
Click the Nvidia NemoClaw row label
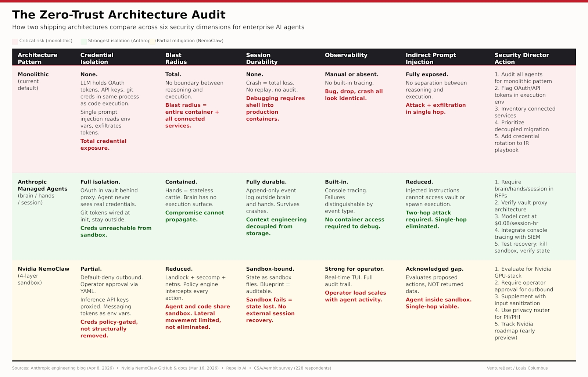coord(43,269)
